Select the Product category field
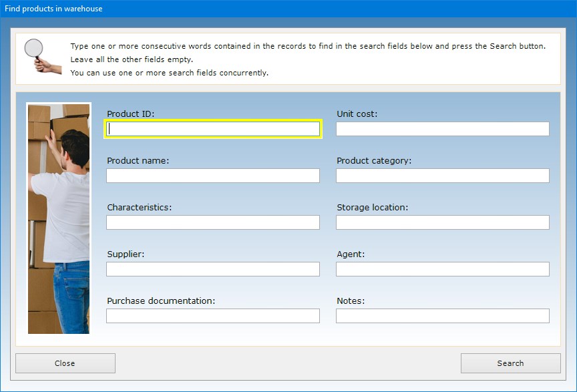This screenshot has width=577, height=392. (442, 176)
